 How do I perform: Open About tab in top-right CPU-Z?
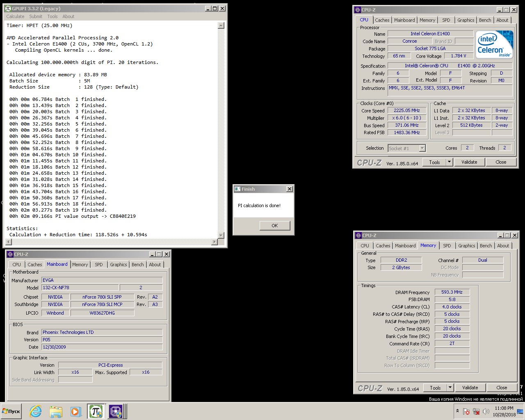[x=502, y=20]
